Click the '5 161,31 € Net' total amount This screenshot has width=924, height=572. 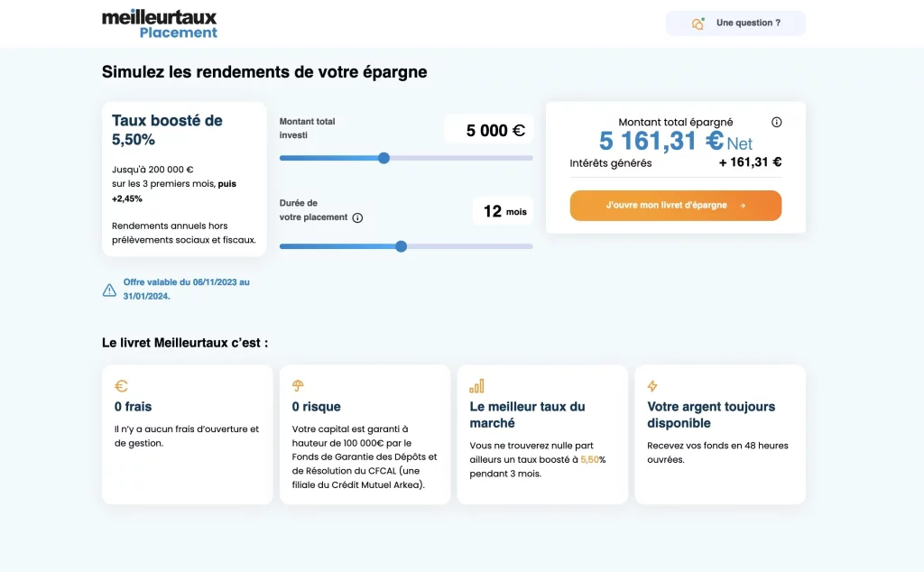coord(675,142)
